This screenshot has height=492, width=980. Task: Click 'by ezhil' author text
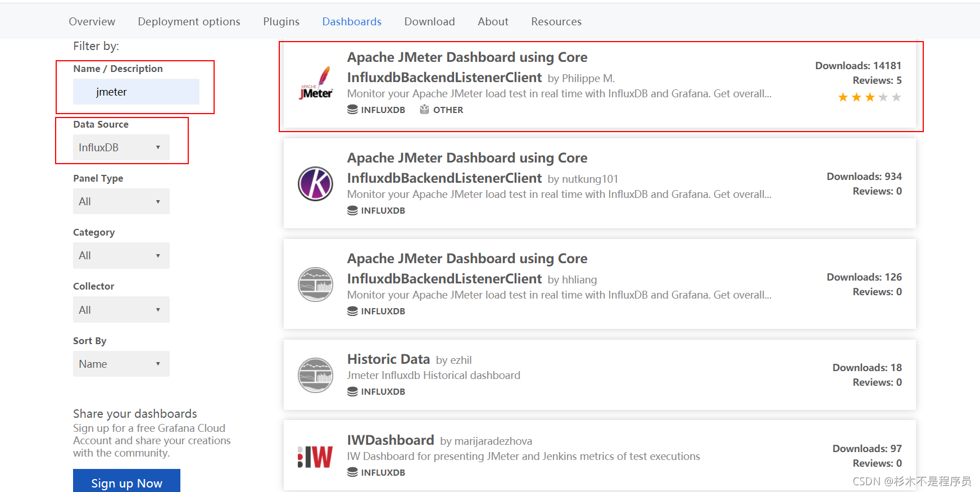tap(454, 360)
